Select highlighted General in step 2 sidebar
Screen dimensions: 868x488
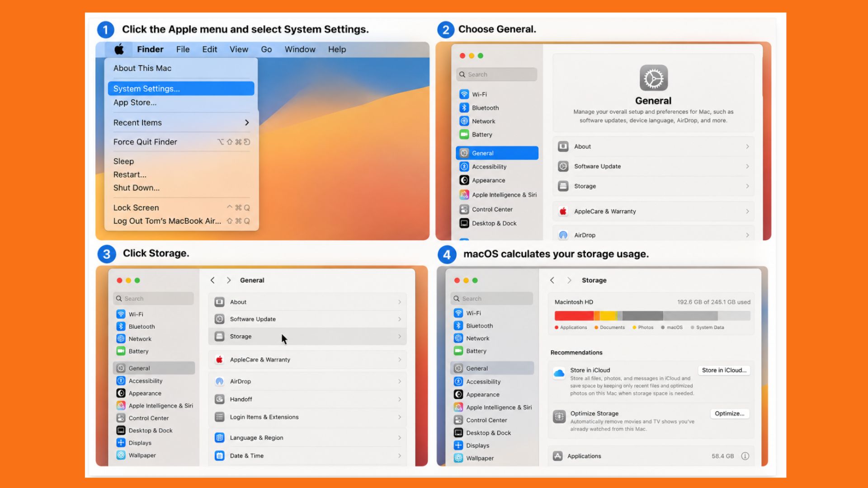[497, 153]
